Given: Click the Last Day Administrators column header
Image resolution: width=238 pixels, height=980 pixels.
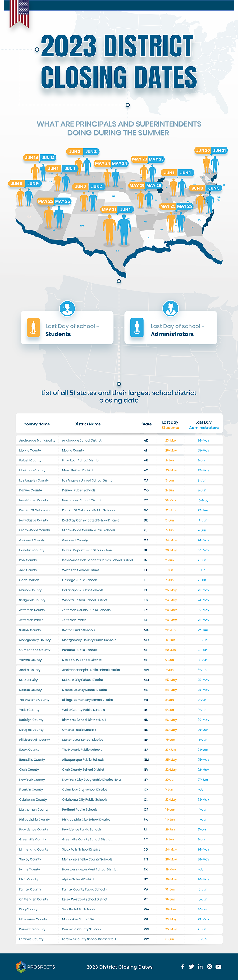Looking at the screenshot, I should [x=204, y=425].
